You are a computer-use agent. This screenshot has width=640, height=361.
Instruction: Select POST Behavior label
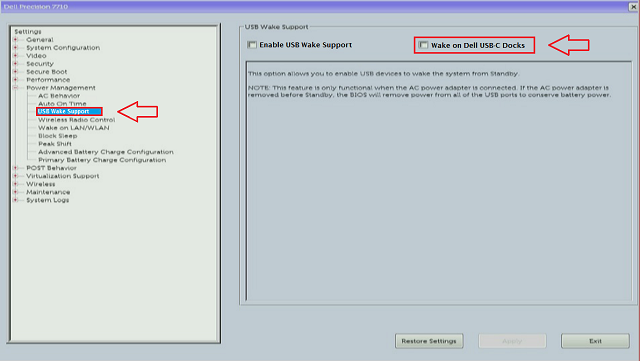(x=51, y=168)
